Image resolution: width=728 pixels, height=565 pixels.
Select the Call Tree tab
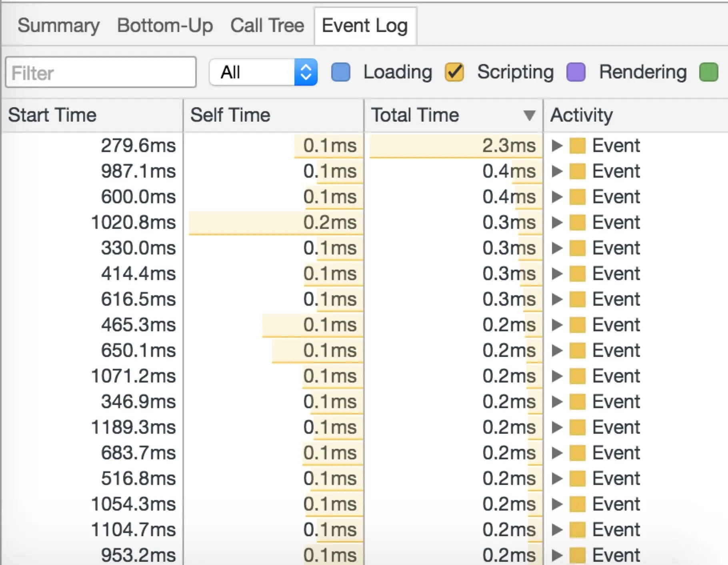(x=267, y=26)
